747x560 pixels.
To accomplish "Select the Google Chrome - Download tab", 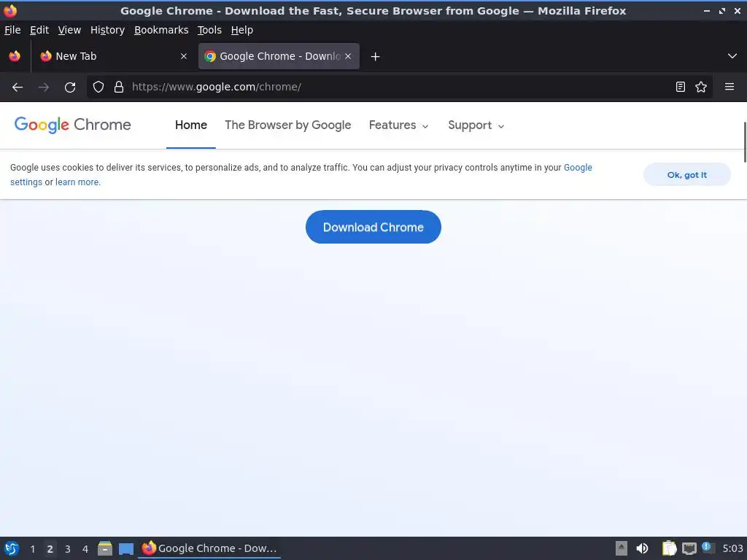I will 279,56.
